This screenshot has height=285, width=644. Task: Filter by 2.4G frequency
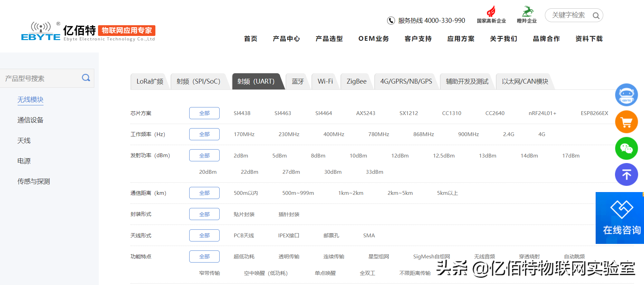509,134
